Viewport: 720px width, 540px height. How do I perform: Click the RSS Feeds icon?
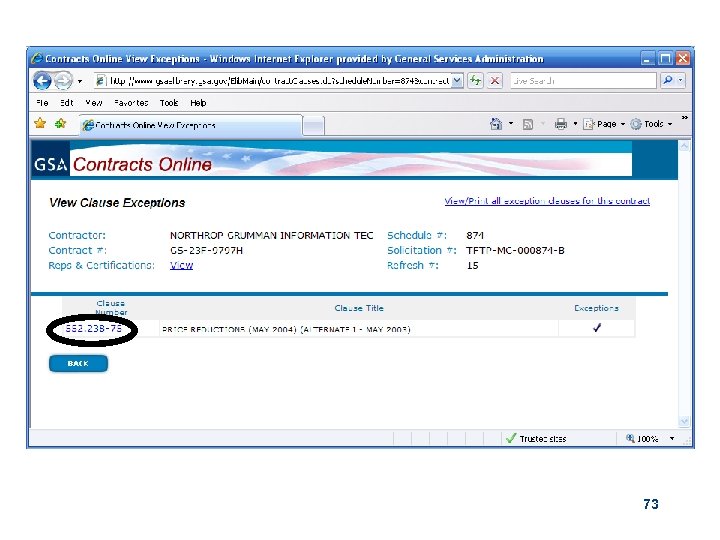(x=528, y=124)
